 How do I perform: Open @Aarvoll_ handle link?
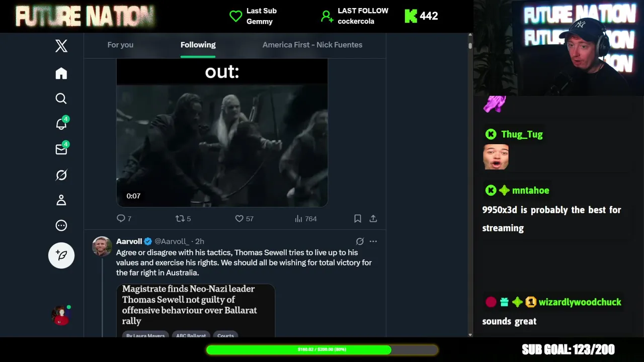point(172,241)
